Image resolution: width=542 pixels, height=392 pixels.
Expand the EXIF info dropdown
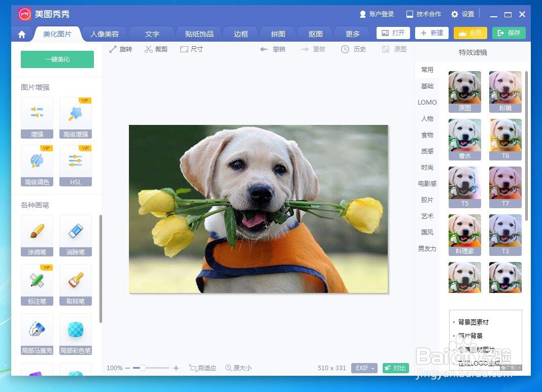click(364, 368)
